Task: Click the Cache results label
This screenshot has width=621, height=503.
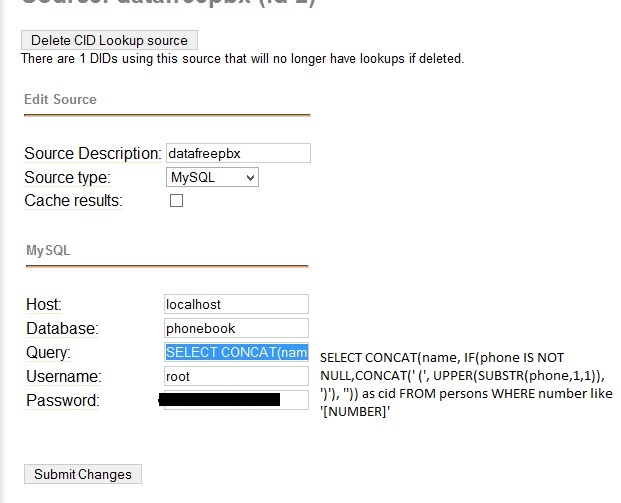Action: click(x=73, y=201)
